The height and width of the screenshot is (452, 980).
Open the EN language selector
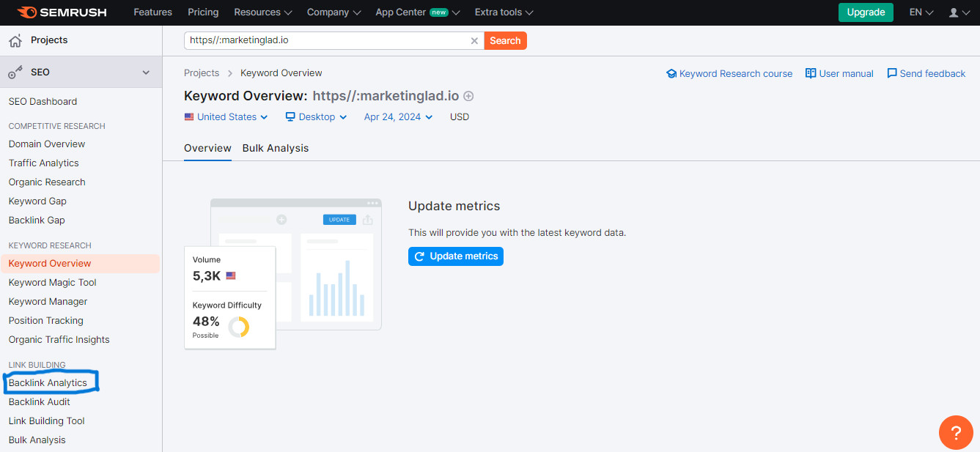coord(921,12)
